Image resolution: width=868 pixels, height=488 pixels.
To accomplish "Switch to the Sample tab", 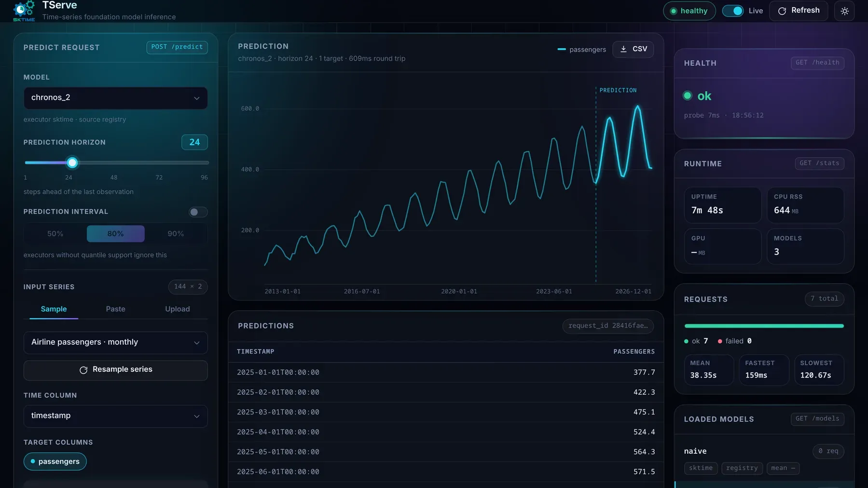I will click(54, 309).
